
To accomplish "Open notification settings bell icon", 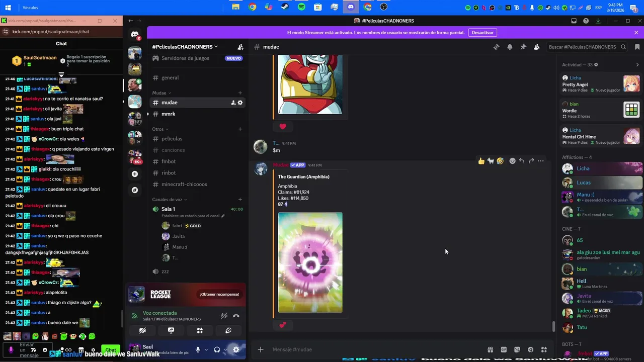I will point(510,47).
